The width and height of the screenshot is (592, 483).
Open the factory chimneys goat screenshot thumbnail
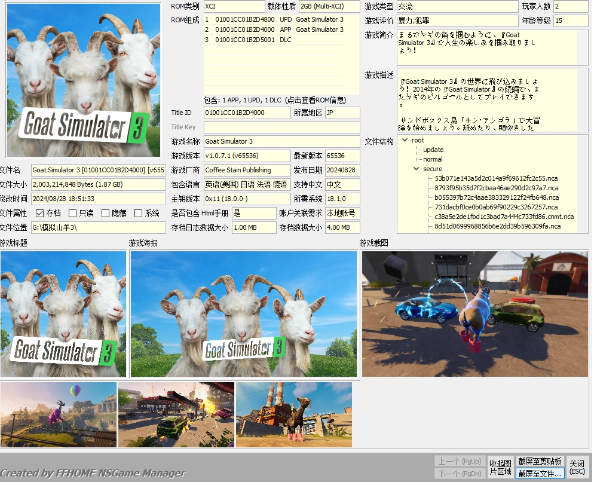click(294, 414)
